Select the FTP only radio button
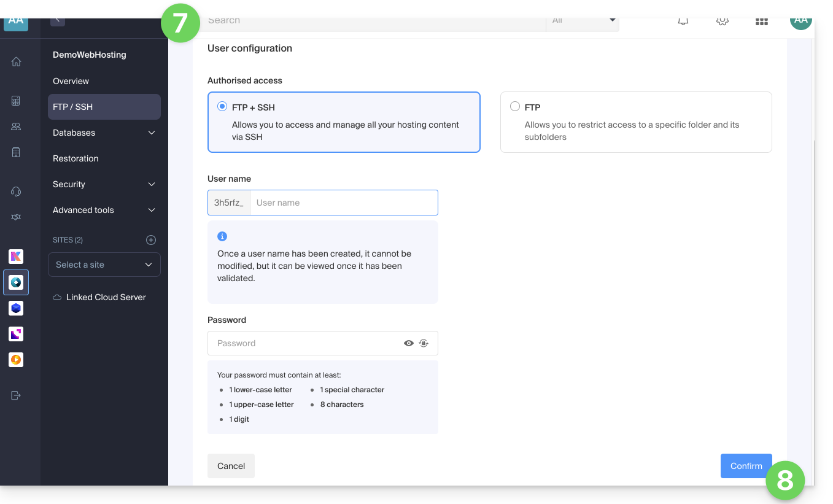The width and height of the screenshot is (833, 504). click(515, 107)
